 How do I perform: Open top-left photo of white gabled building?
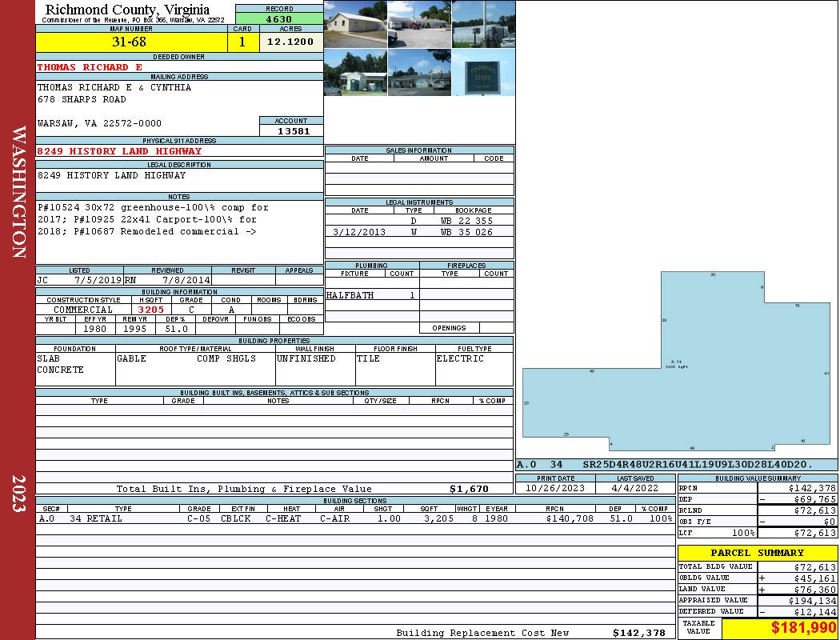click(355, 24)
